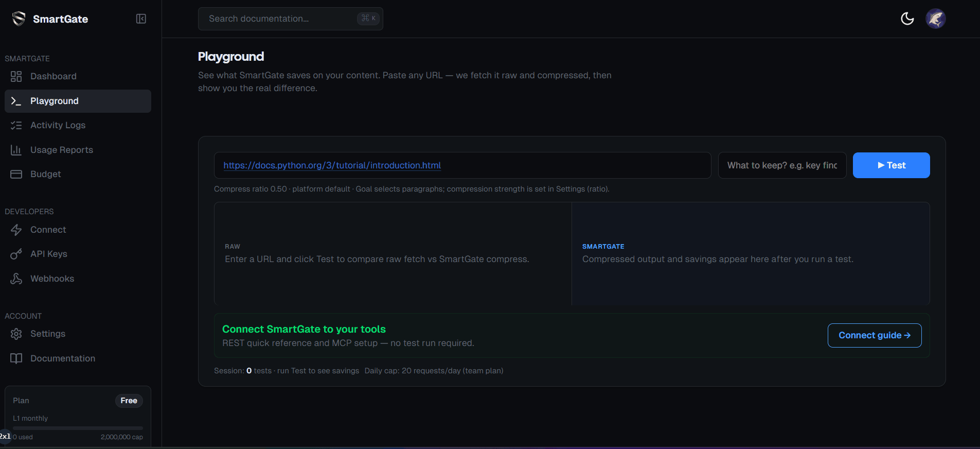Click the SMARTGATE panel label
The width and height of the screenshot is (980, 449).
[x=603, y=247]
